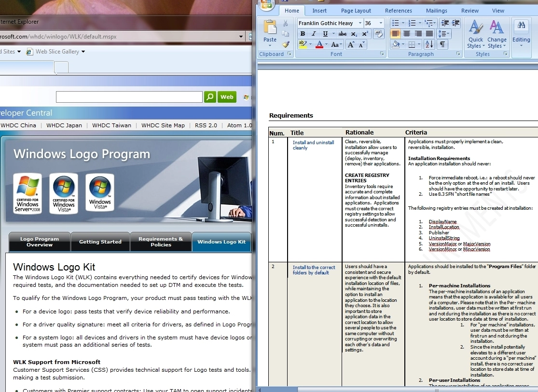Toggle Italic formatting button
The height and width of the screenshot is (392, 538).
point(314,34)
